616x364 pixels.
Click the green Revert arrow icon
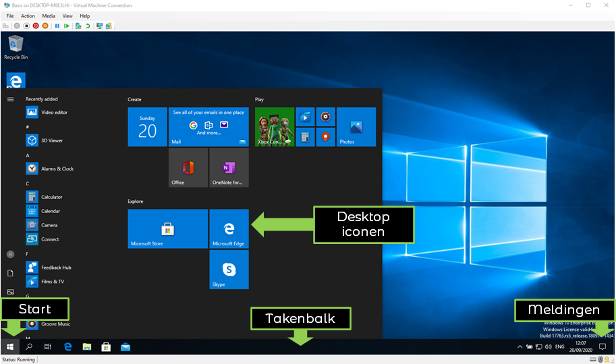pyautogui.click(x=88, y=26)
